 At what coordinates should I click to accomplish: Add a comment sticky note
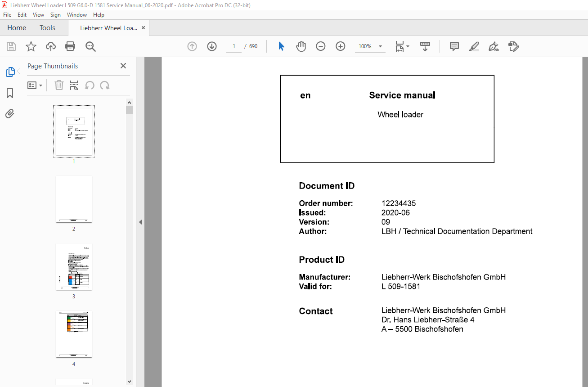tap(454, 46)
